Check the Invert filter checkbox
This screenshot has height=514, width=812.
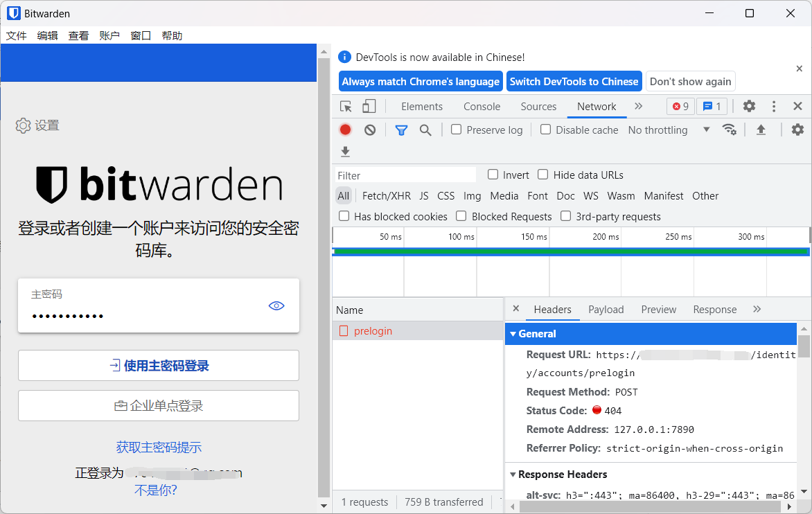click(493, 175)
